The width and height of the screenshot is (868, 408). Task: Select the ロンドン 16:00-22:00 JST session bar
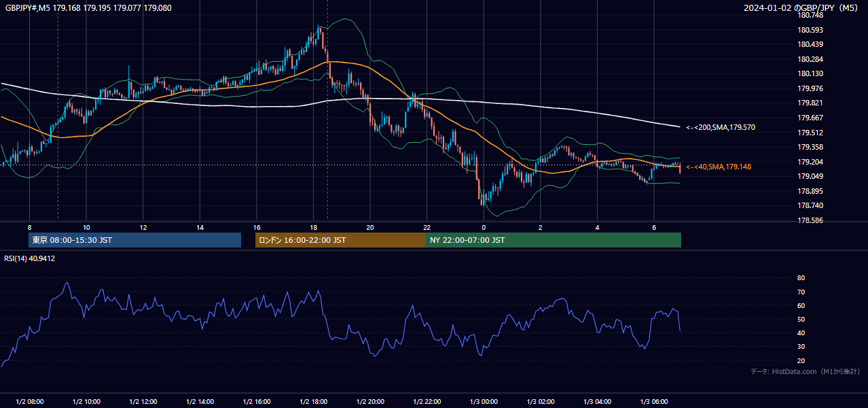(x=340, y=240)
